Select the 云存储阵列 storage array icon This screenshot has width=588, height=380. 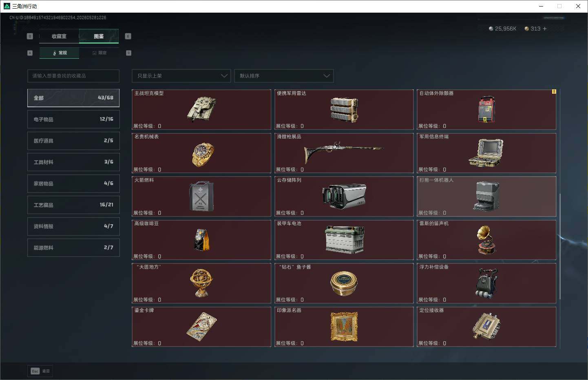pyautogui.click(x=344, y=196)
